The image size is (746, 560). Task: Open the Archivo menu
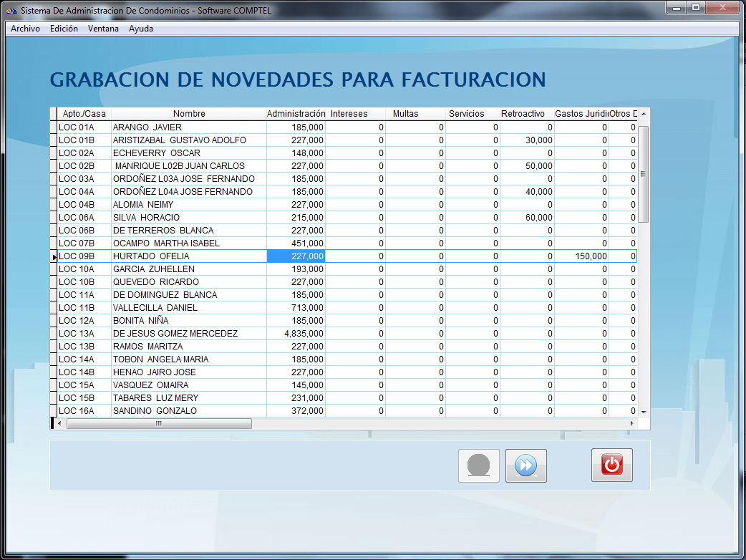point(25,29)
